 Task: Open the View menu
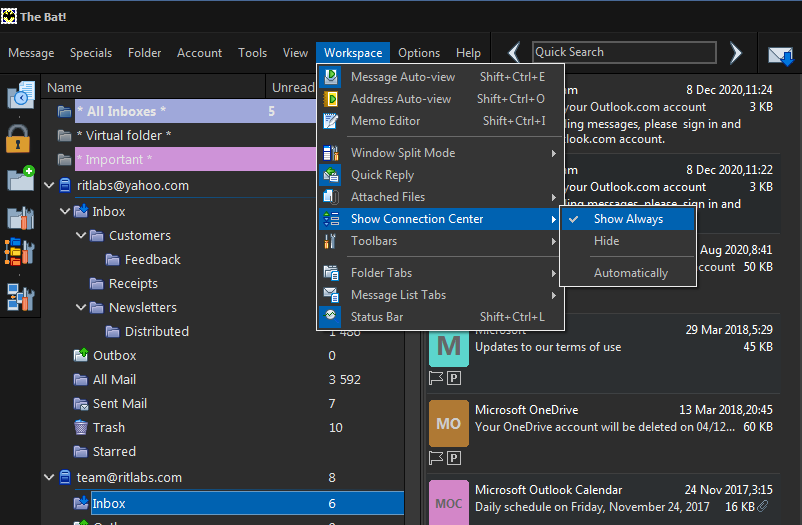[295, 53]
